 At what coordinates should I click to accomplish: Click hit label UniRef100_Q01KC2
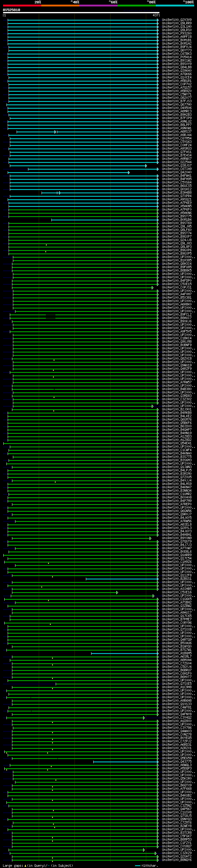click(177, 189)
